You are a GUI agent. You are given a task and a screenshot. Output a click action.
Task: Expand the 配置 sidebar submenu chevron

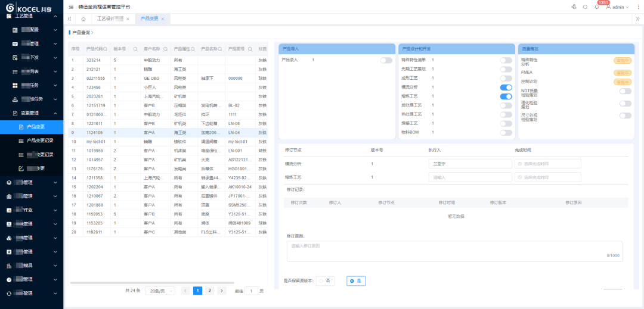(55, 30)
